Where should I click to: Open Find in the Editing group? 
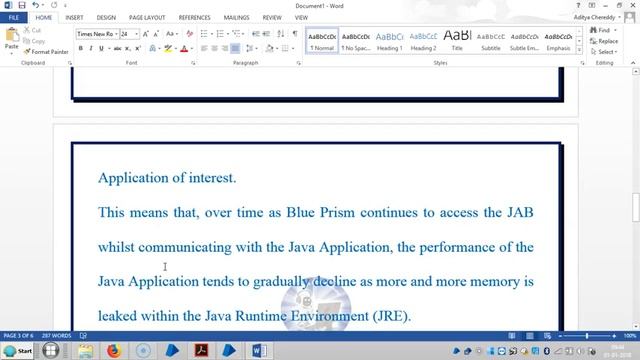[x=600, y=30]
